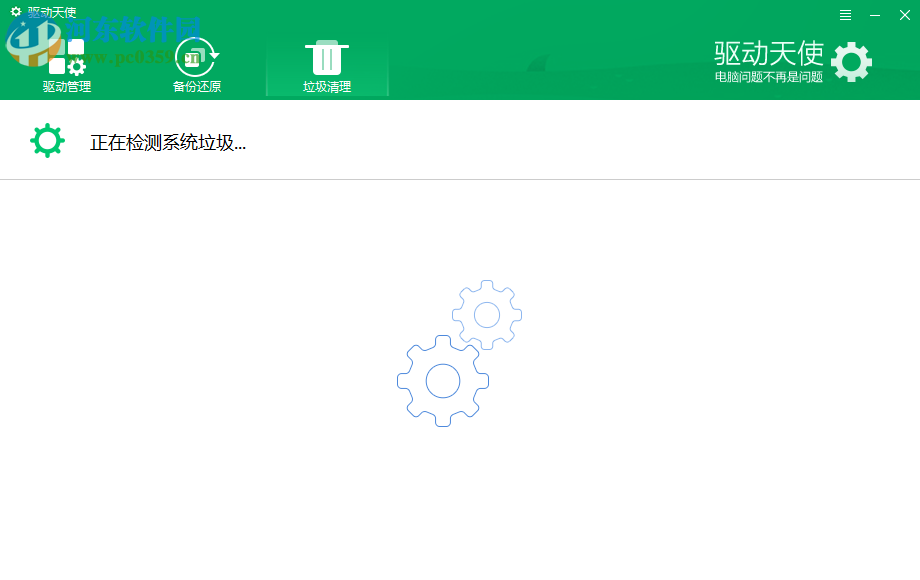The height and width of the screenshot is (580, 920).
Task: Click the large gear icon beside 驱动天使 logo
Action: pos(851,61)
